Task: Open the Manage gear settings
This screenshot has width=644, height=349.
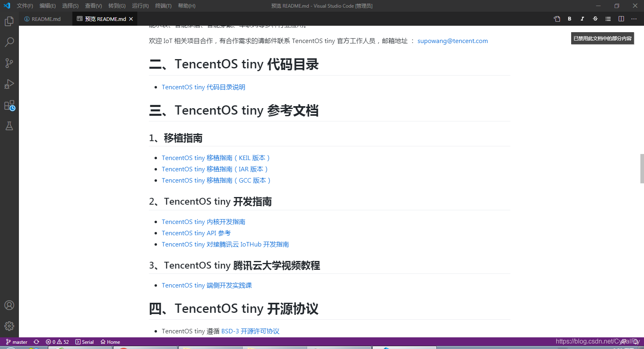Action: point(9,326)
